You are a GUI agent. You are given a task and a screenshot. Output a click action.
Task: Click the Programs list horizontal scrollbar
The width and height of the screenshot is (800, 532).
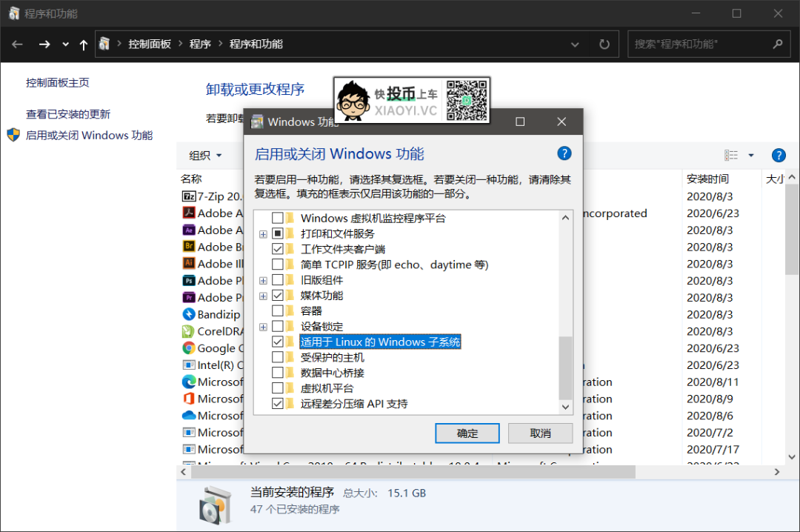(x=413, y=472)
